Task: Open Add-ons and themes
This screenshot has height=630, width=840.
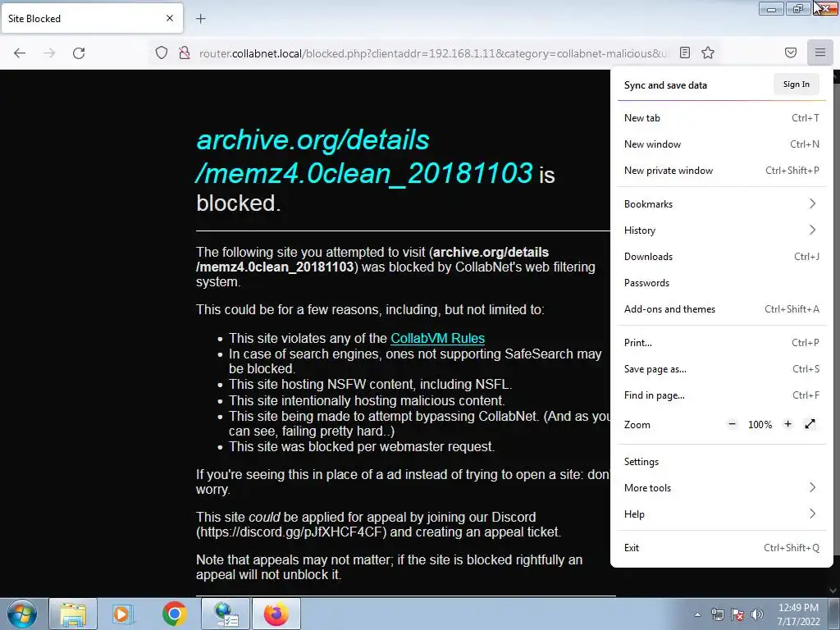Action: [722, 309]
